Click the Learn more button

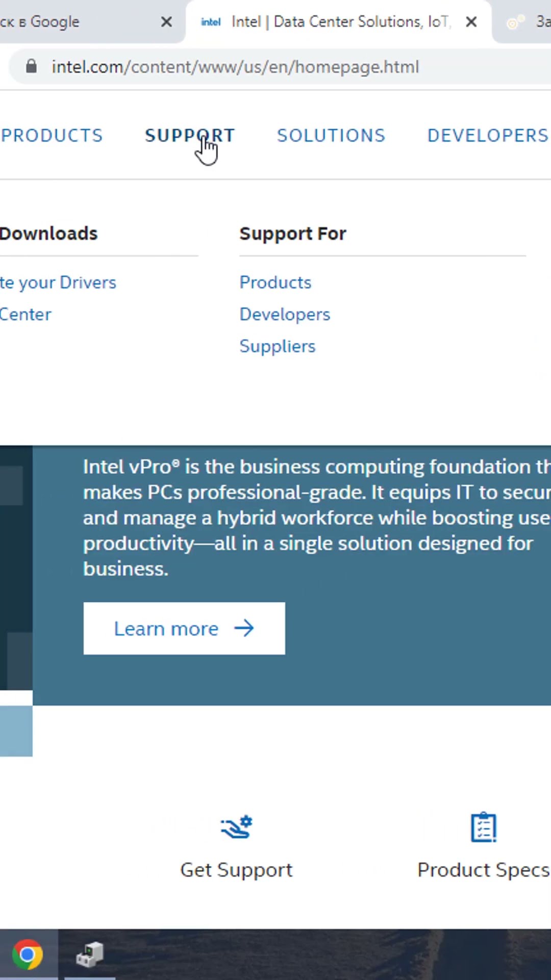184,628
